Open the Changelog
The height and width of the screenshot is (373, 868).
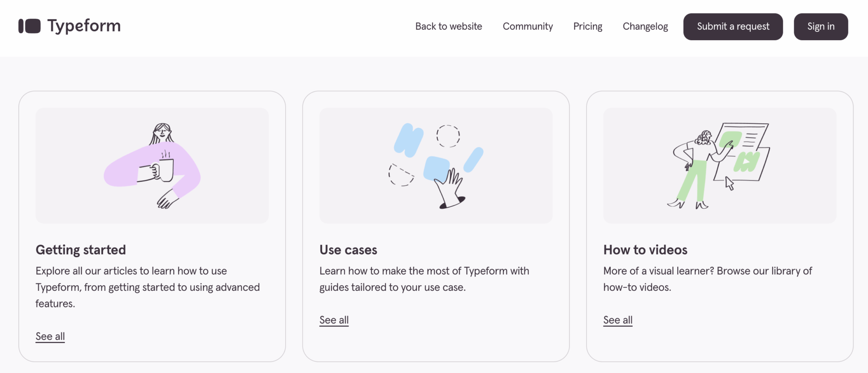645,26
